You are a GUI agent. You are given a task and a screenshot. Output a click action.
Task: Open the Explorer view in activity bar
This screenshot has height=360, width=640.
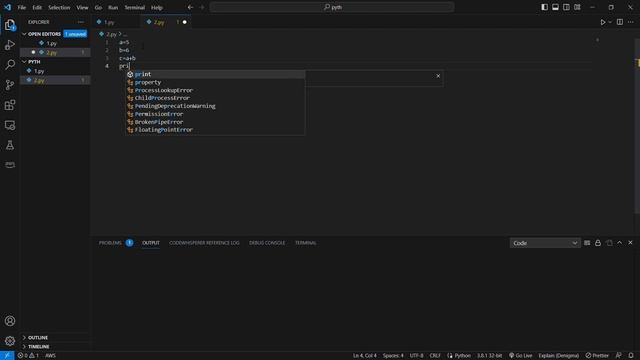coord(10,25)
